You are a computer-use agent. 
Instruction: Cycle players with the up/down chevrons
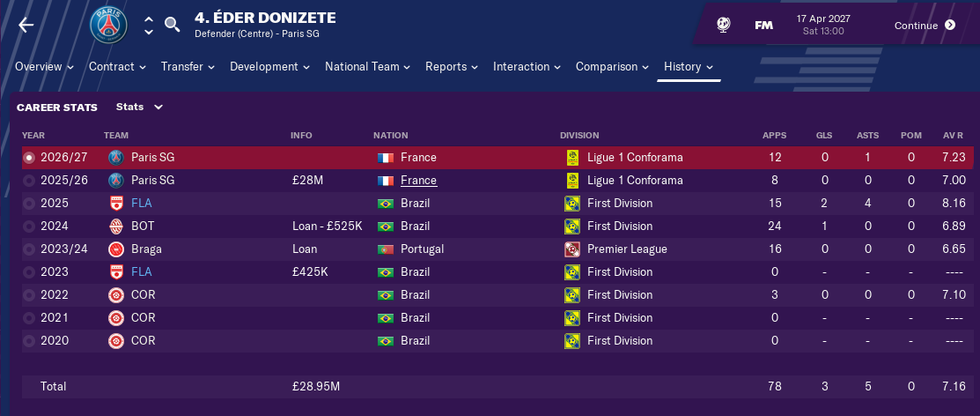148,25
